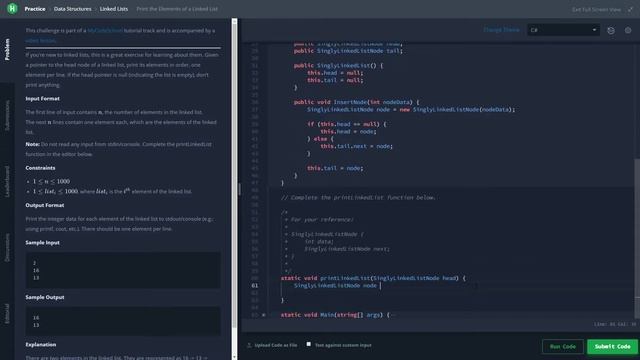Click the Upload Code as File icon

(249, 345)
